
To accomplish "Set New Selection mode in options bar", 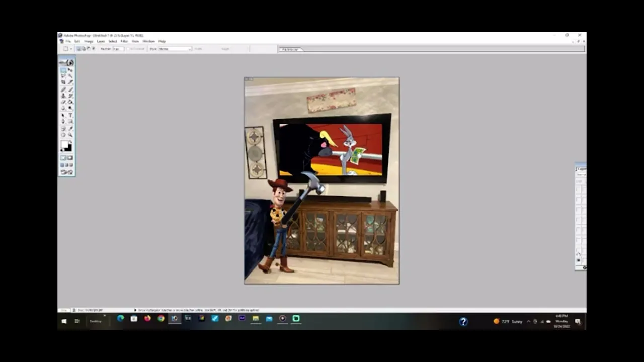I will pos(78,49).
